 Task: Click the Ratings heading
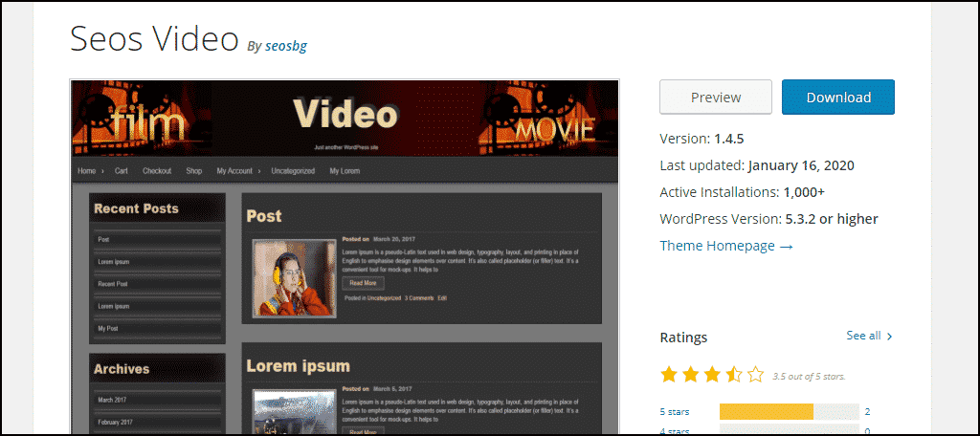(683, 338)
